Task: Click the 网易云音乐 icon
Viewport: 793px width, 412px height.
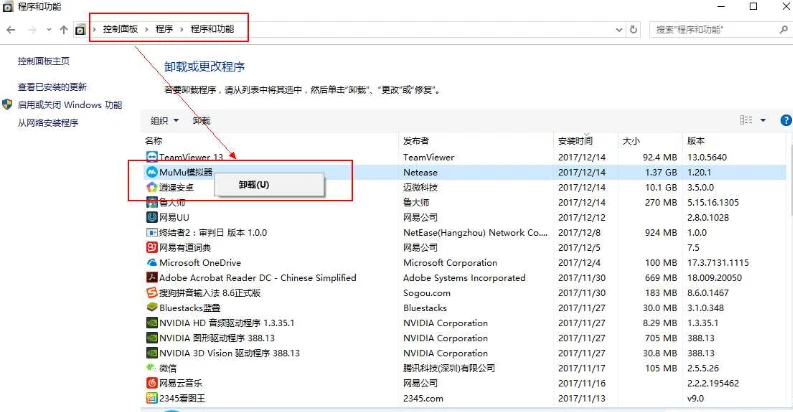Action: pos(152,383)
